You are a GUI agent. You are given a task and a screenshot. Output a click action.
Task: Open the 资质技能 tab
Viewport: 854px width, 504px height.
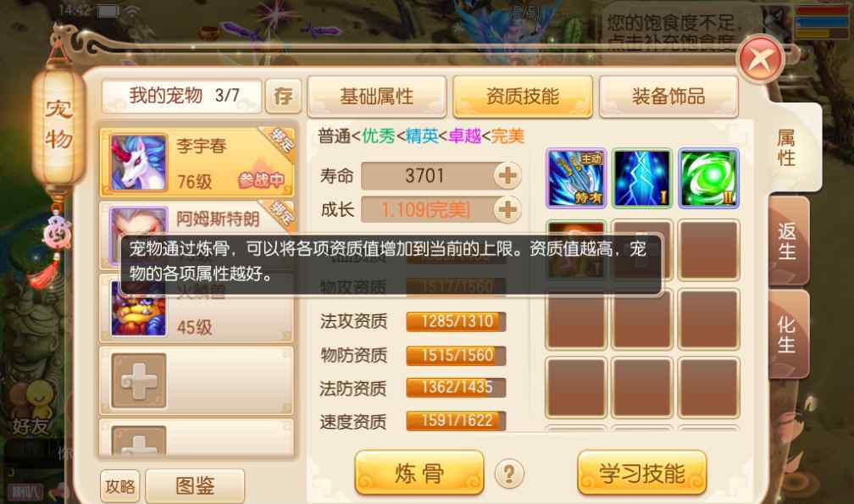click(x=523, y=97)
